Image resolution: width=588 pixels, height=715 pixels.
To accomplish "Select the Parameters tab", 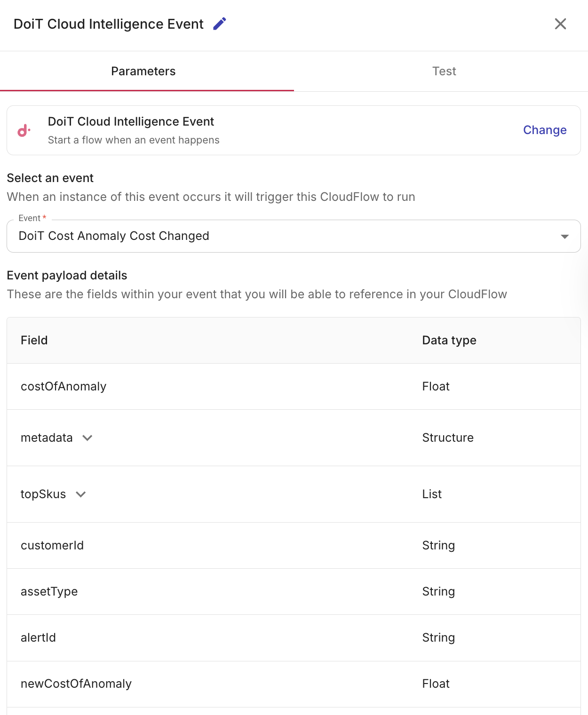I will pos(143,71).
